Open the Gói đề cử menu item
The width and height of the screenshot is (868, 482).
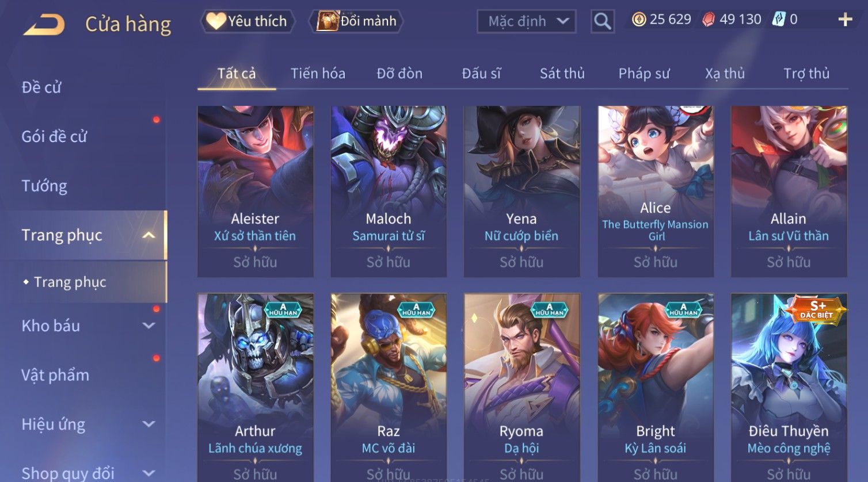[x=54, y=136]
